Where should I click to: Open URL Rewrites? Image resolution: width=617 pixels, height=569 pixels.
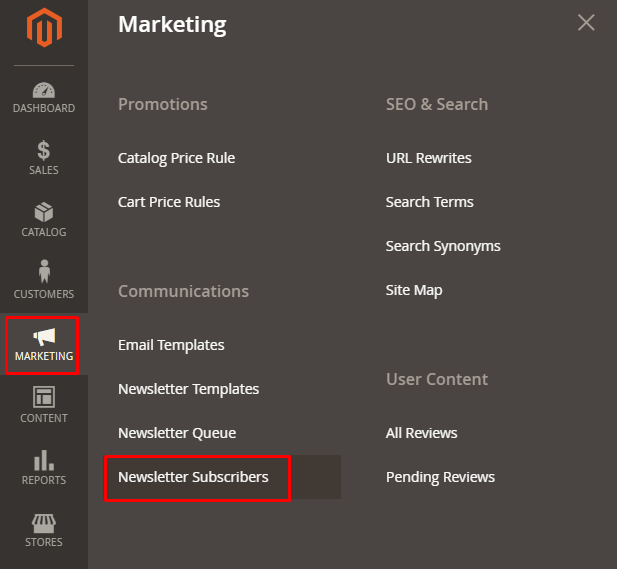tap(429, 158)
